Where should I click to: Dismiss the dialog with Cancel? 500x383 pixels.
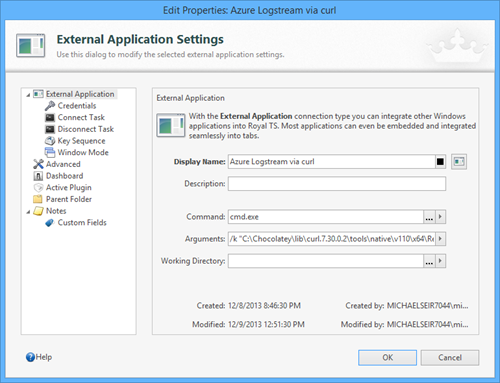coord(450,357)
